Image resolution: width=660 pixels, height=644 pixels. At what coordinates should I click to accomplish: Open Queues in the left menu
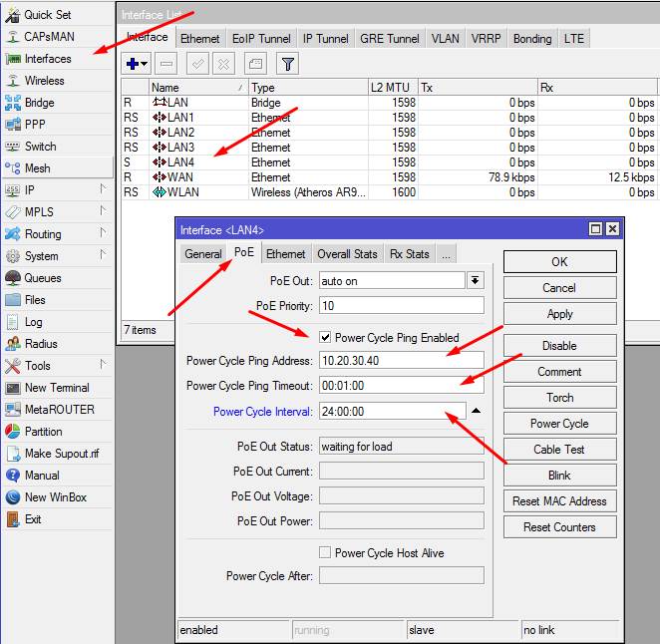pyautogui.click(x=42, y=278)
